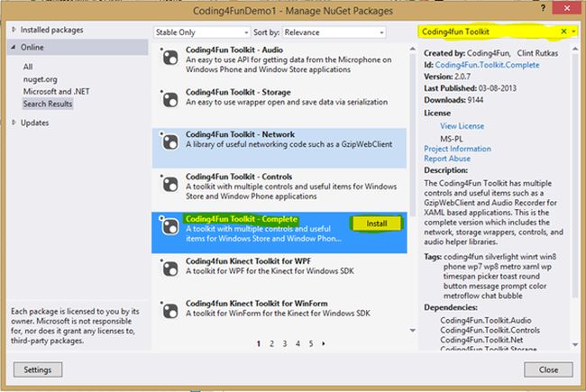Select the Coding4Fun Toolkit - Controls title

tap(239, 177)
